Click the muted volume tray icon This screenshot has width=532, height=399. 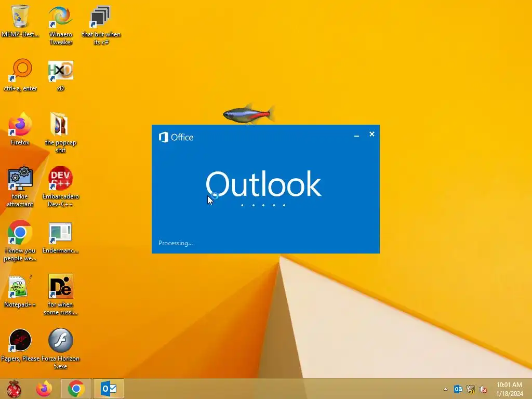[x=483, y=389]
